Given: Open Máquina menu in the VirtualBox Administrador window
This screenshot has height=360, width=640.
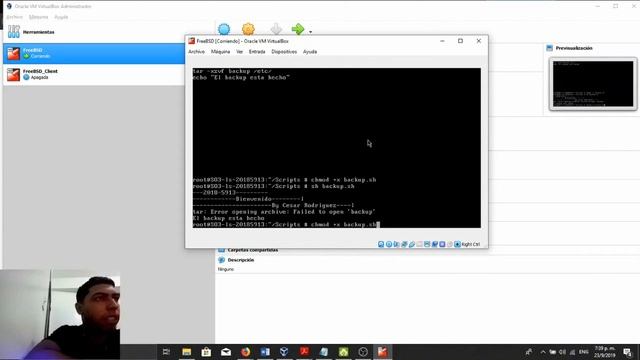Looking at the screenshot, I should click(38, 17).
